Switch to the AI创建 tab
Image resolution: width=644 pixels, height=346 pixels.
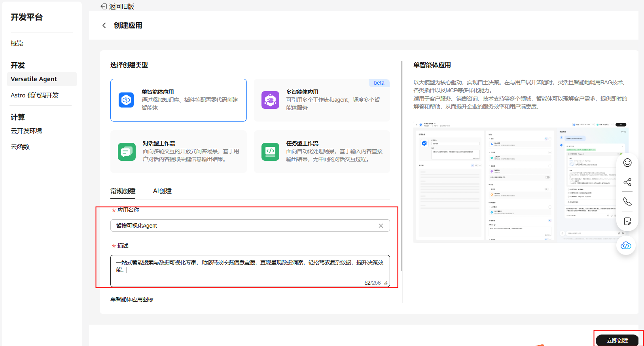pos(162,191)
